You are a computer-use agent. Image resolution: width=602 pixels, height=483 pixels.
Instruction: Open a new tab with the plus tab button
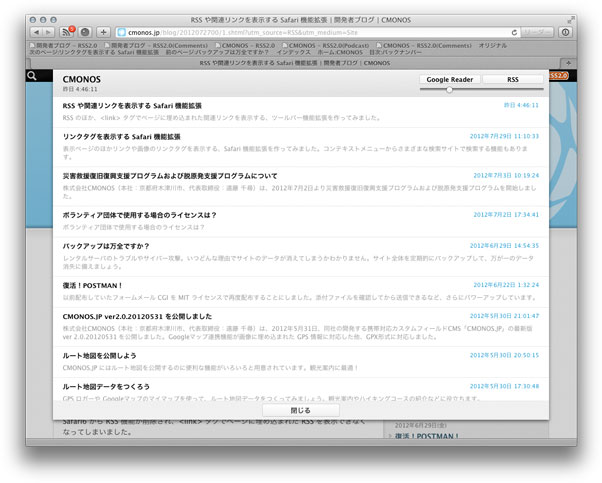pyautogui.click(x=569, y=63)
